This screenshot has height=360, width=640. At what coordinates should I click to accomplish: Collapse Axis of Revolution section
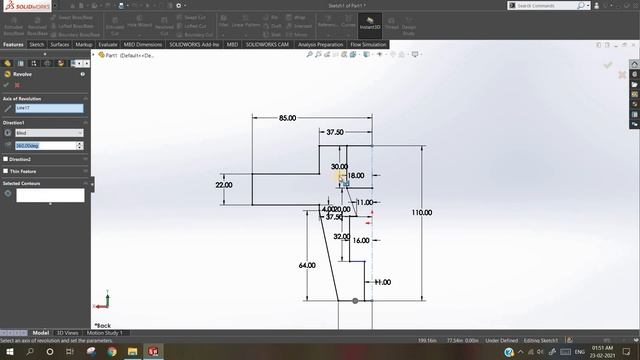coord(85,99)
